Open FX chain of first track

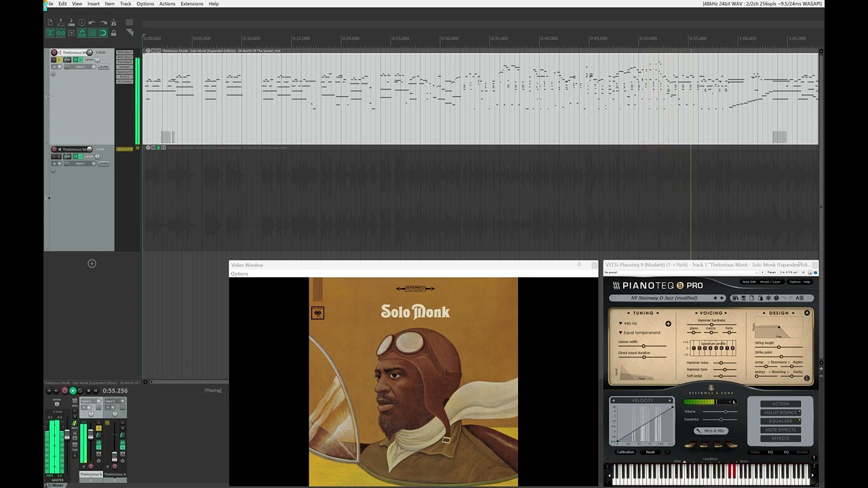74,60
